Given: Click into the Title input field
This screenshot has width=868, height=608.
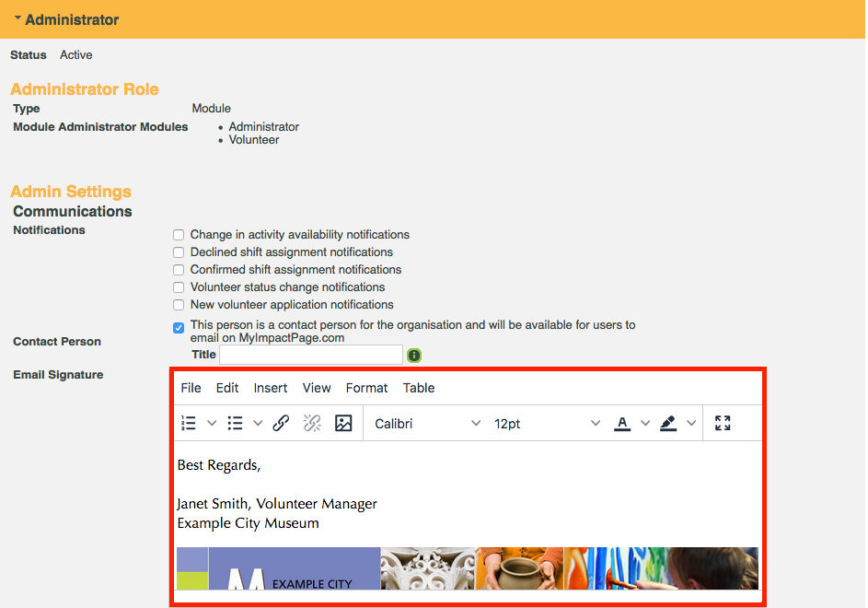Looking at the screenshot, I should point(311,355).
